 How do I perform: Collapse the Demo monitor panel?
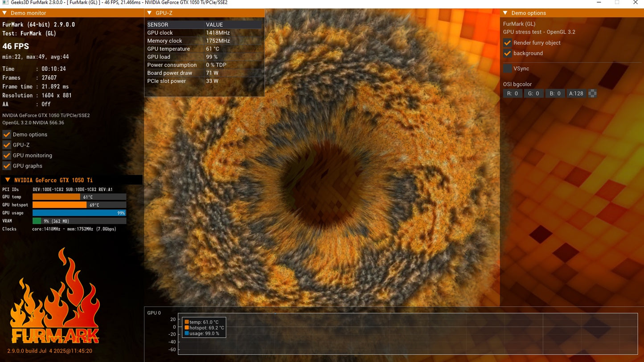(x=4, y=13)
